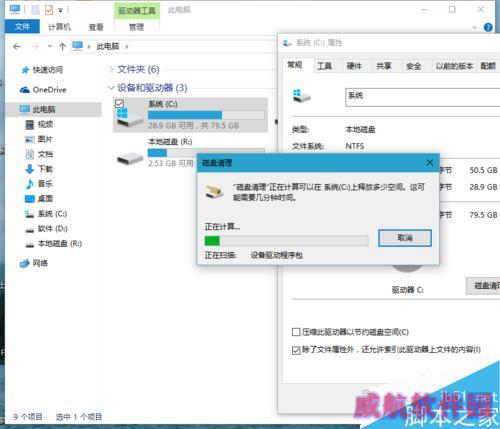The width and height of the screenshot is (500, 429).
Task: Open the 文件 (File) menu tab
Action: 22,27
